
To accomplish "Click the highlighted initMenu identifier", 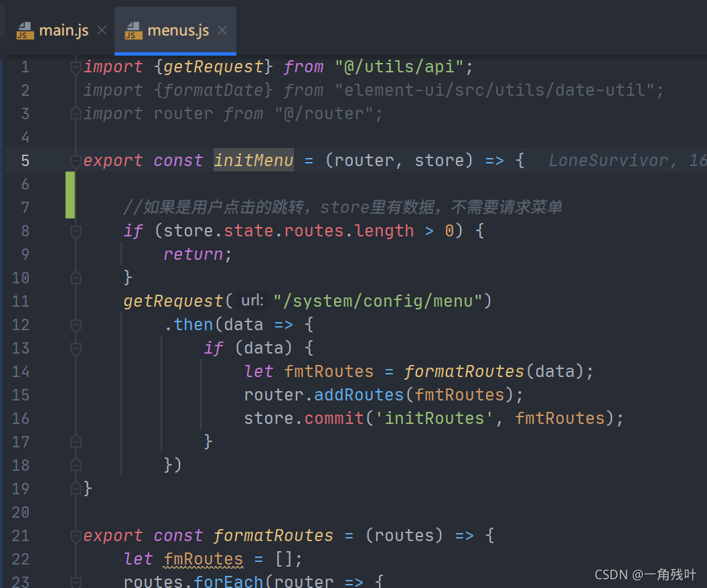I will click(x=253, y=160).
